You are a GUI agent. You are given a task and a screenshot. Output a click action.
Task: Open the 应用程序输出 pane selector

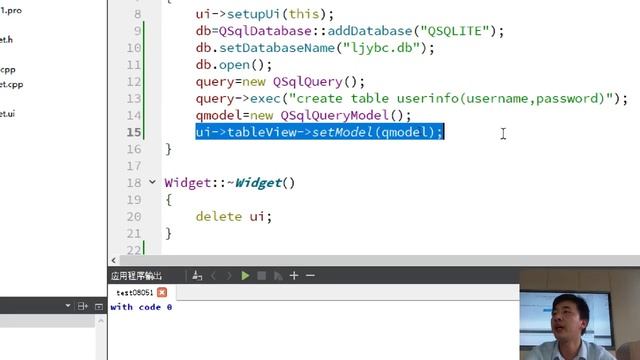tap(136, 276)
